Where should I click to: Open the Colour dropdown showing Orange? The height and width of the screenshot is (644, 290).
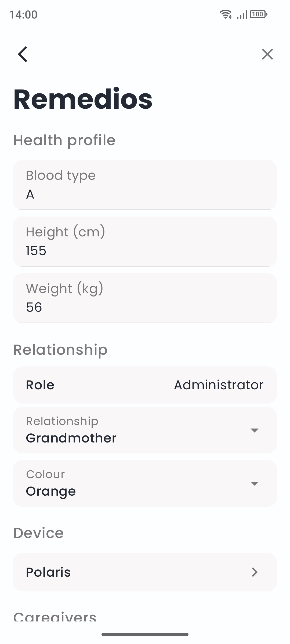[x=134, y=483]
